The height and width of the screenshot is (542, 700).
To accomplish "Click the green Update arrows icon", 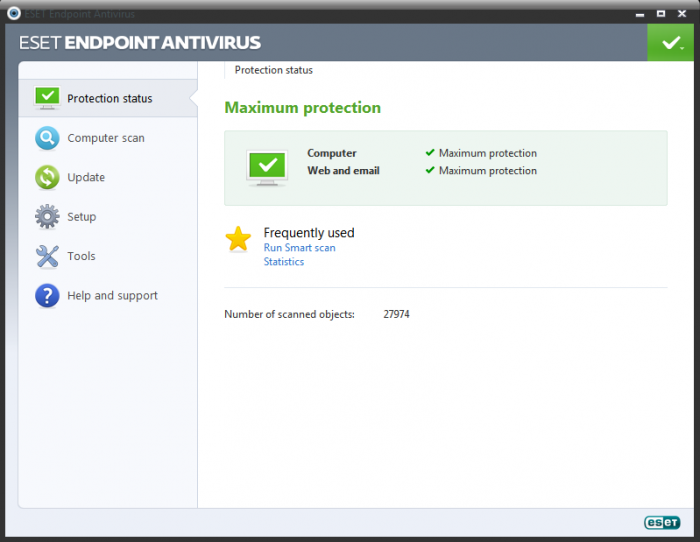I will pos(47,177).
